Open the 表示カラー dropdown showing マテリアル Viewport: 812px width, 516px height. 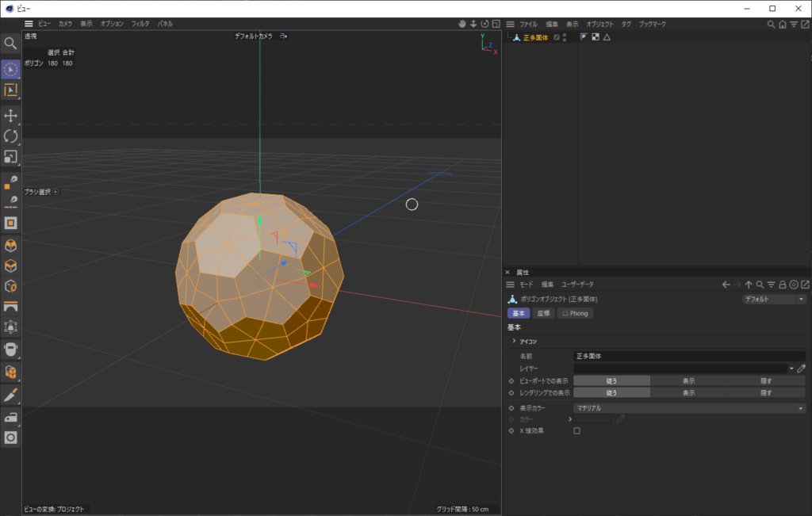coord(689,408)
